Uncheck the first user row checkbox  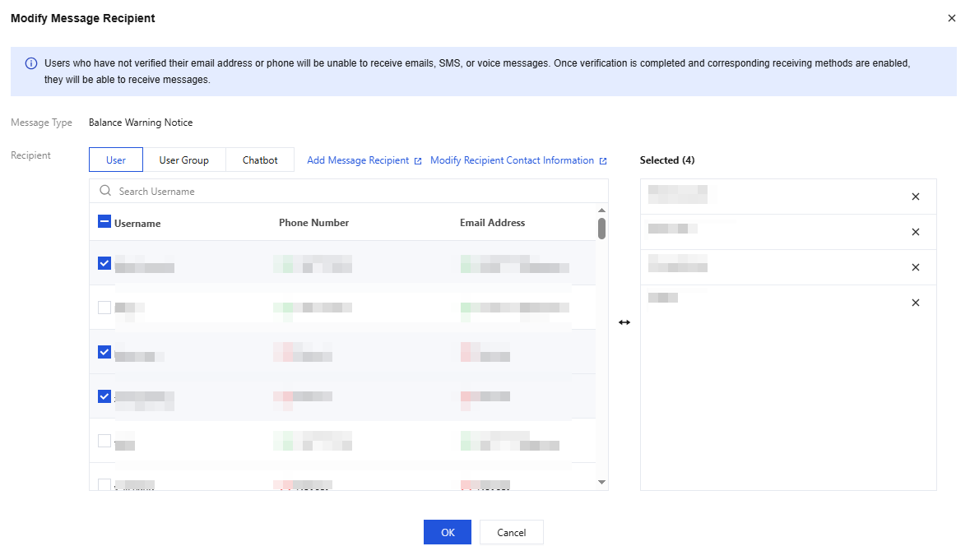tap(104, 263)
